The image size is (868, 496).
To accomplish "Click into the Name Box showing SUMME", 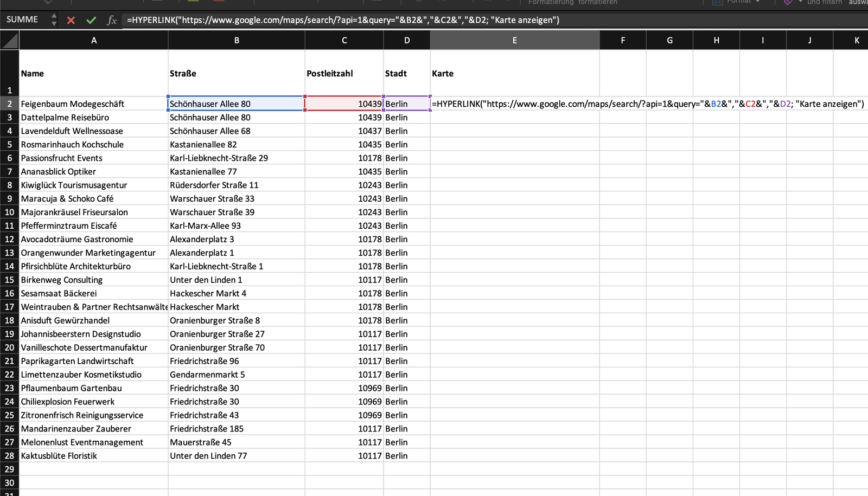I will pyautogui.click(x=25, y=20).
